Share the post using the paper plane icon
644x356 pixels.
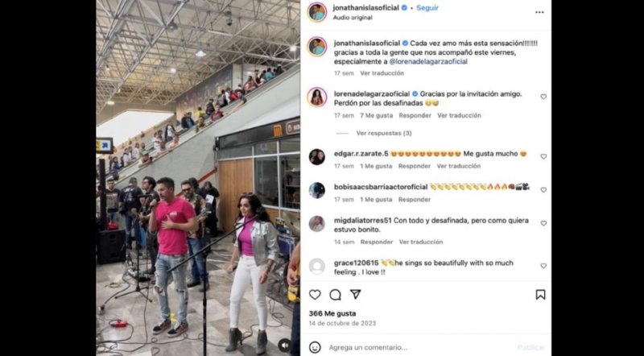point(355,294)
